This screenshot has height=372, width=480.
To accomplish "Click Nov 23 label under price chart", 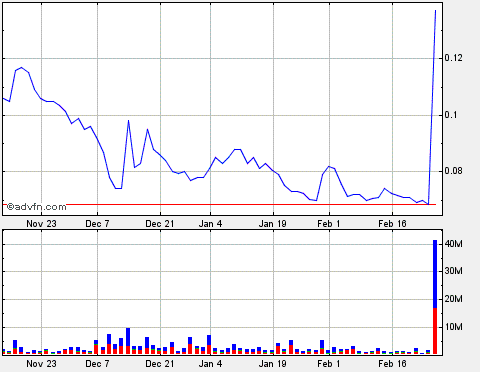I will 41,224.
